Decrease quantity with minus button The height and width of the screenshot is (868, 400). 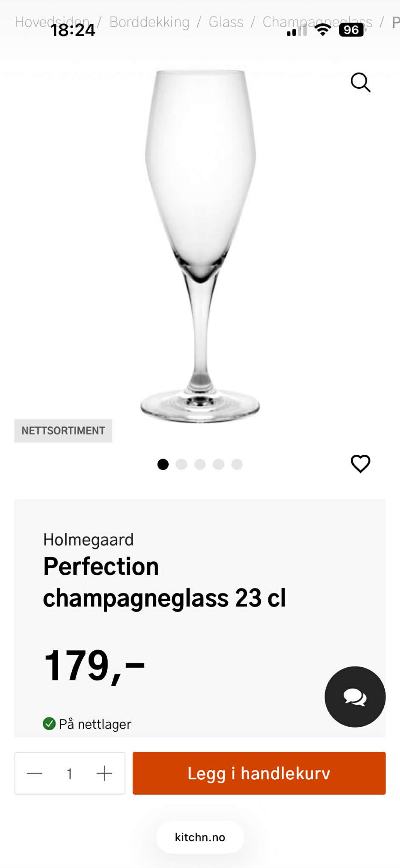35,773
